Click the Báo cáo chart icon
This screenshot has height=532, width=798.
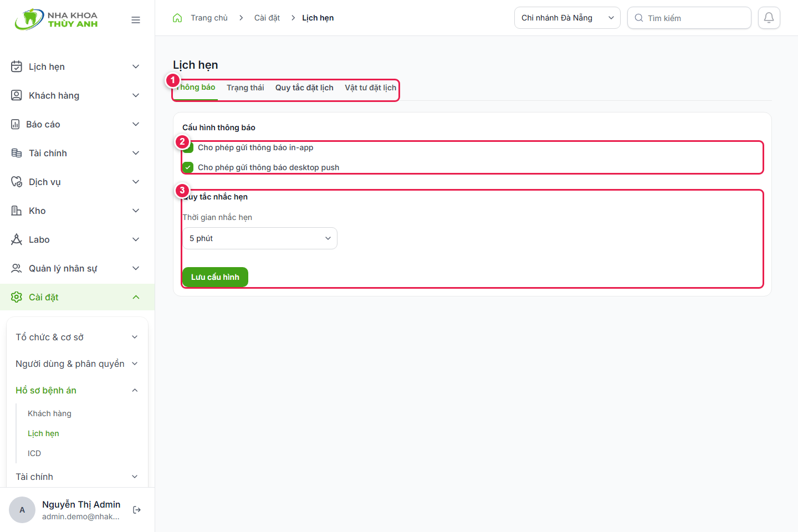16,124
